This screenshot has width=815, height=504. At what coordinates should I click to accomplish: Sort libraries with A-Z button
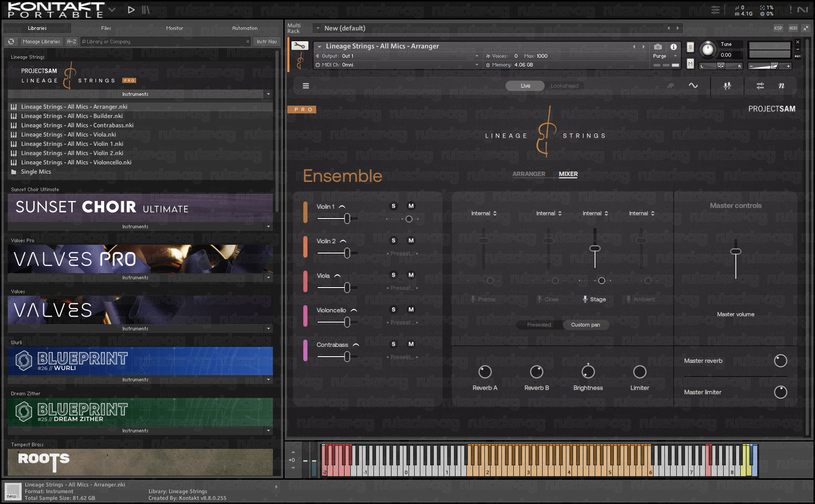tap(72, 42)
